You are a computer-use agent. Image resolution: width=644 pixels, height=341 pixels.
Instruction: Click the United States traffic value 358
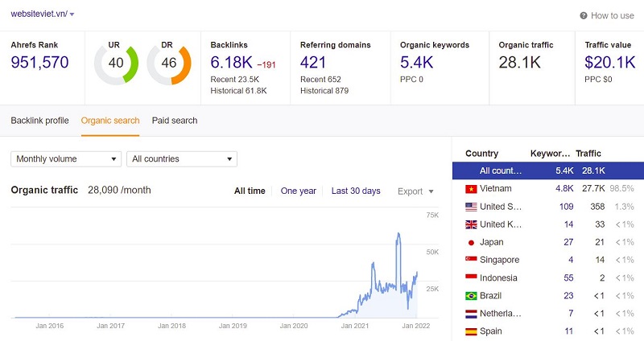pos(597,207)
